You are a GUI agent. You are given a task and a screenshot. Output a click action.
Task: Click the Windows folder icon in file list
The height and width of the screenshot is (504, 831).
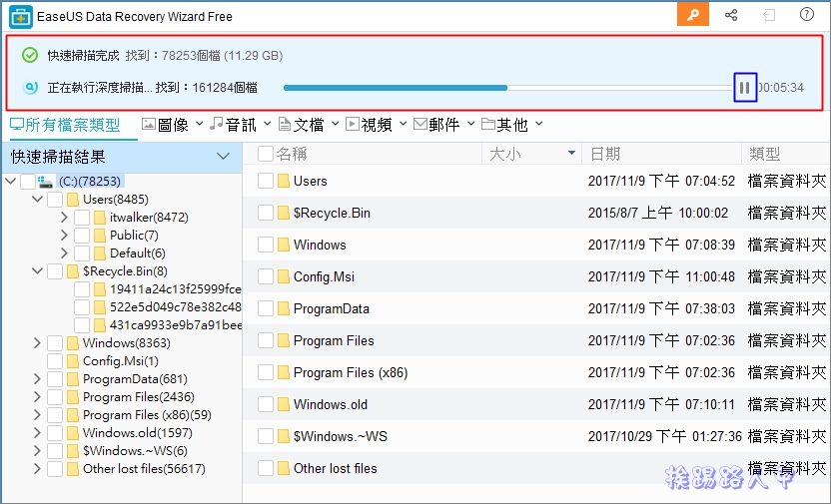pyautogui.click(x=284, y=246)
